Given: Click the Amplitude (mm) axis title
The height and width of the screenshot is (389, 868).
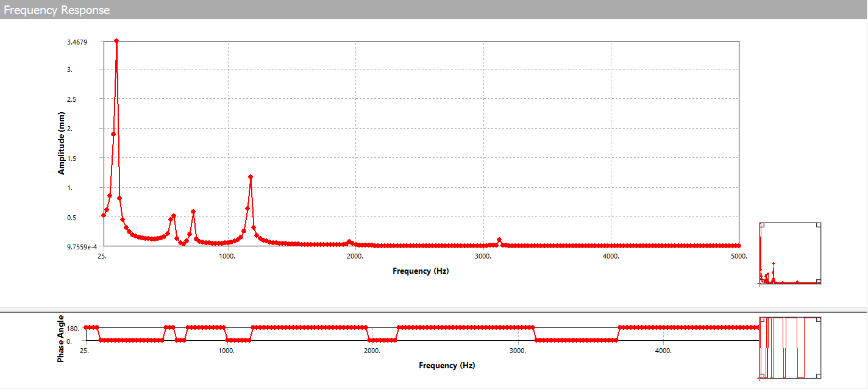Looking at the screenshot, I should tap(61, 144).
